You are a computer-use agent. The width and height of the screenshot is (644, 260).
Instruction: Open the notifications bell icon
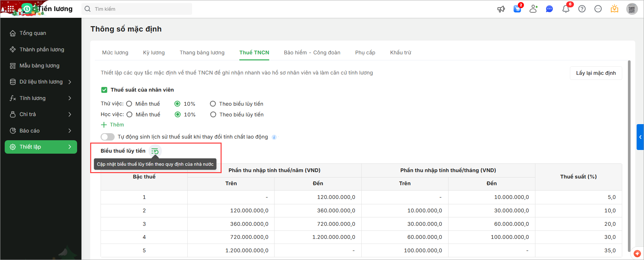(566, 9)
